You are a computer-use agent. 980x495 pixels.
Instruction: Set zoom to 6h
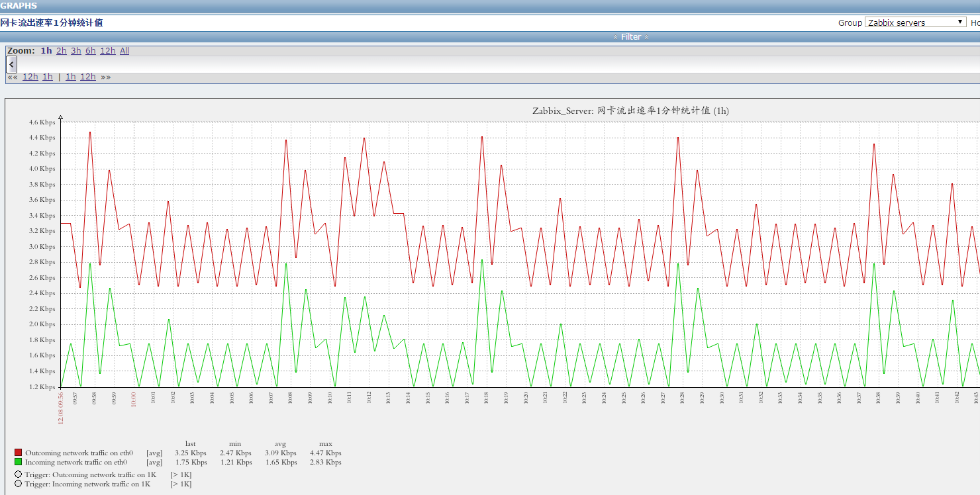click(91, 51)
